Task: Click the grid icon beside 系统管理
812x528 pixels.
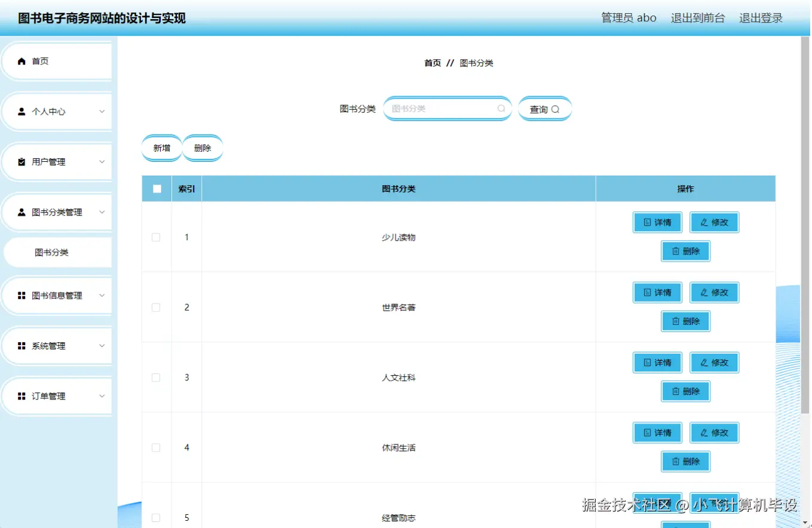Action: click(x=22, y=346)
